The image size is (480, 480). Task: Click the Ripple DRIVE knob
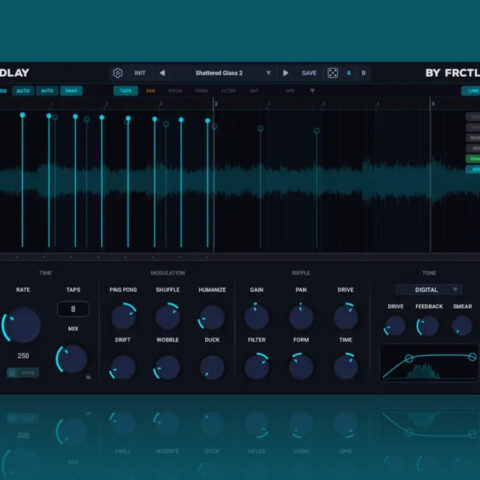point(346,317)
